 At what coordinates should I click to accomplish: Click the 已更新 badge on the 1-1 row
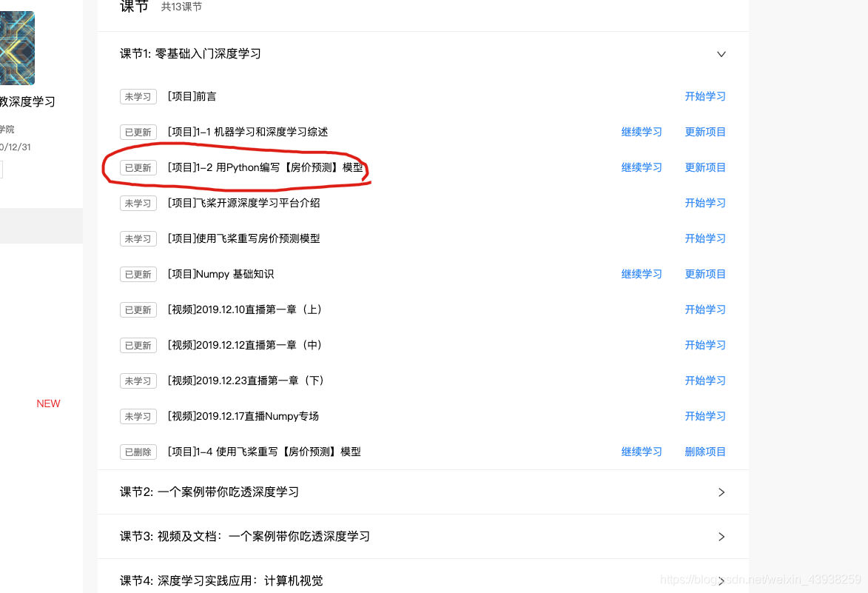[x=138, y=132]
